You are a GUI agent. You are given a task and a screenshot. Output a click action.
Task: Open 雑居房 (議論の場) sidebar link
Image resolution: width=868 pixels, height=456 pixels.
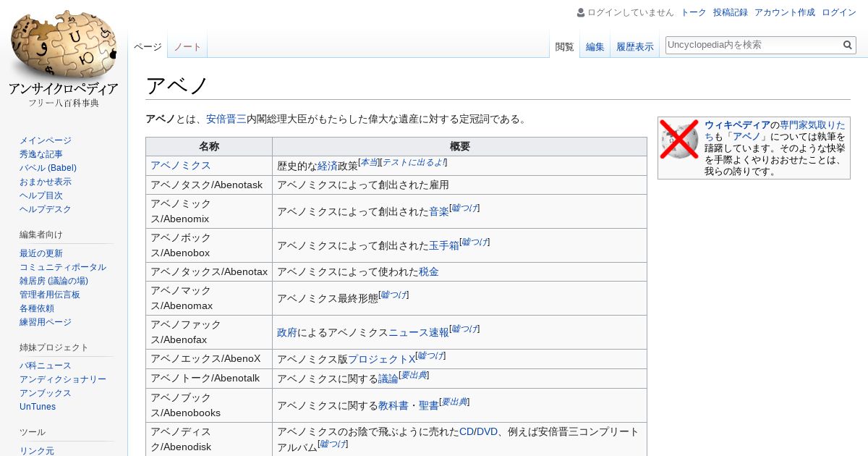54,281
